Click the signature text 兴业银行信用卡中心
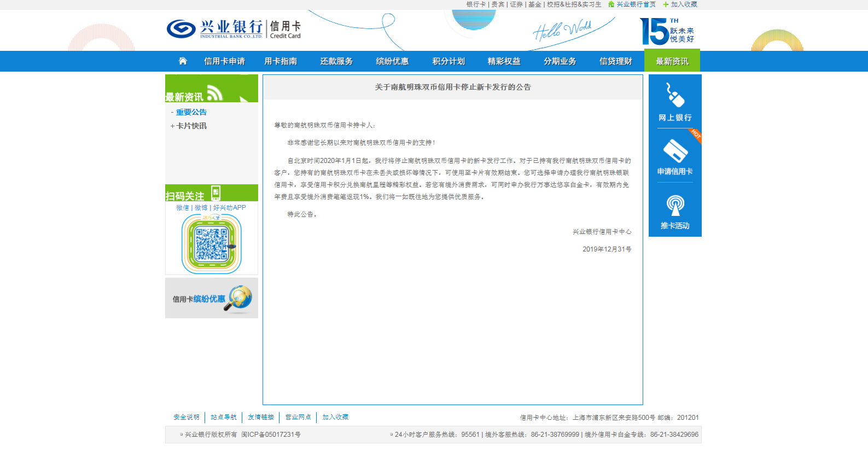This screenshot has height=451, width=868. 602,232
